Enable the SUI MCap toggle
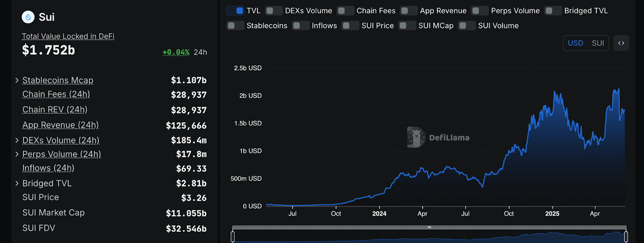The width and height of the screenshot is (644, 243). click(407, 25)
